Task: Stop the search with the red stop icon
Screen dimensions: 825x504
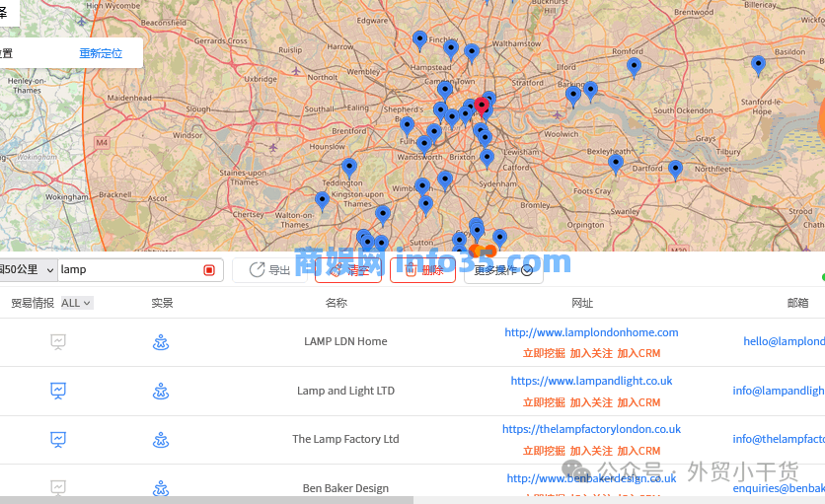Action: click(209, 270)
